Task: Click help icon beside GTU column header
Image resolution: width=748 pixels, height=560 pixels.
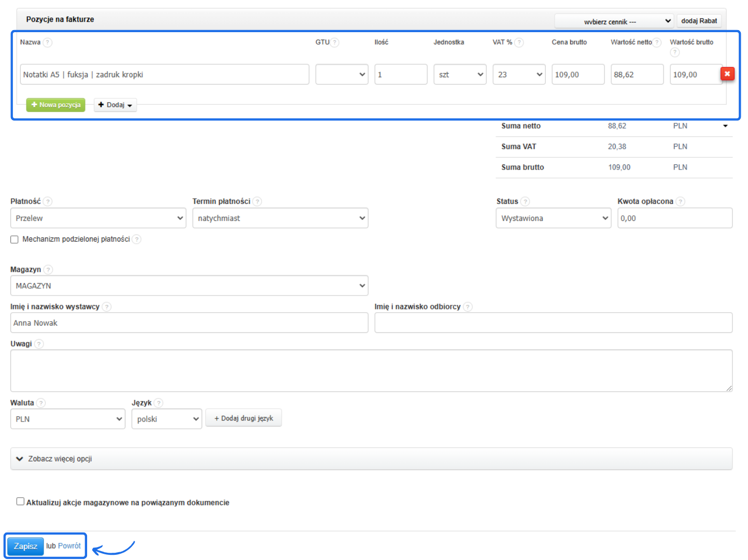Action: click(335, 43)
